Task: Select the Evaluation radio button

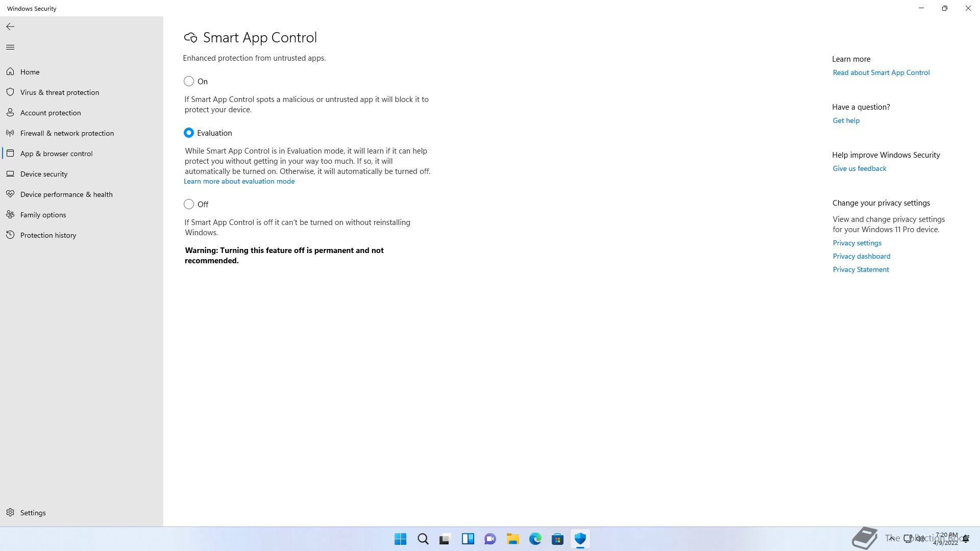Action: [x=189, y=133]
